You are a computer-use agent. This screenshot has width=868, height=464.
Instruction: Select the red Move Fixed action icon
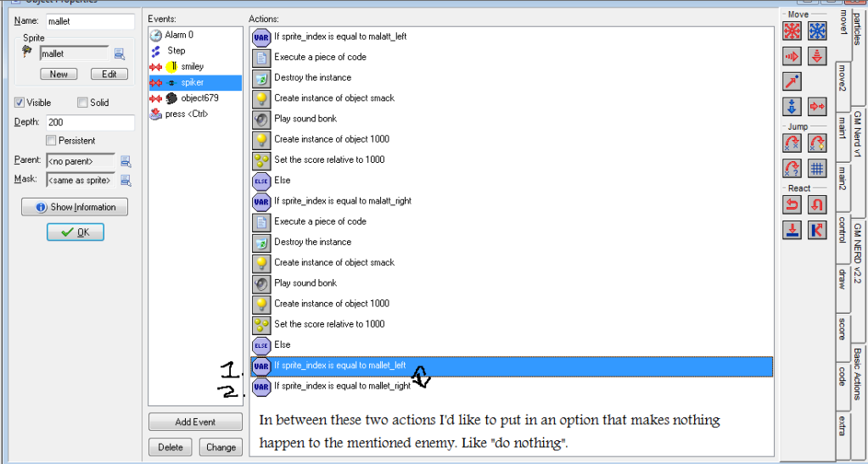[x=792, y=31]
